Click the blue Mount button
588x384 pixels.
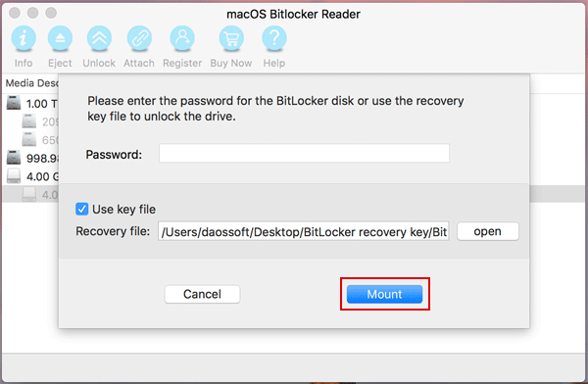coord(384,294)
